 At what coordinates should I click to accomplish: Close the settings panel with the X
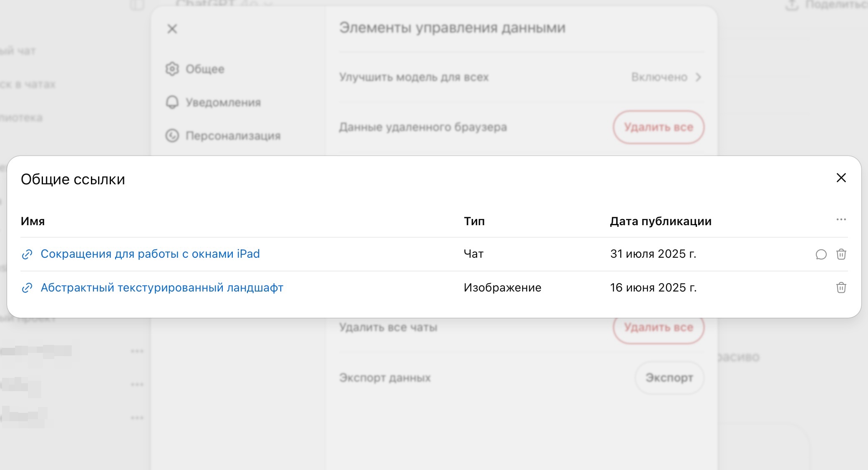(x=172, y=29)
